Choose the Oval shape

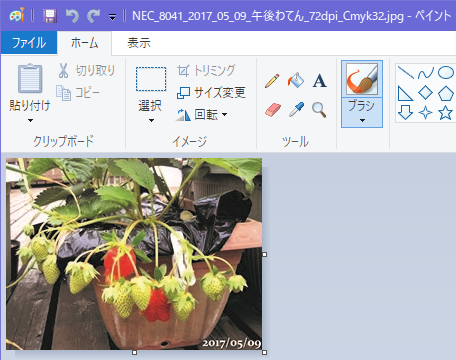coord(446,72)
